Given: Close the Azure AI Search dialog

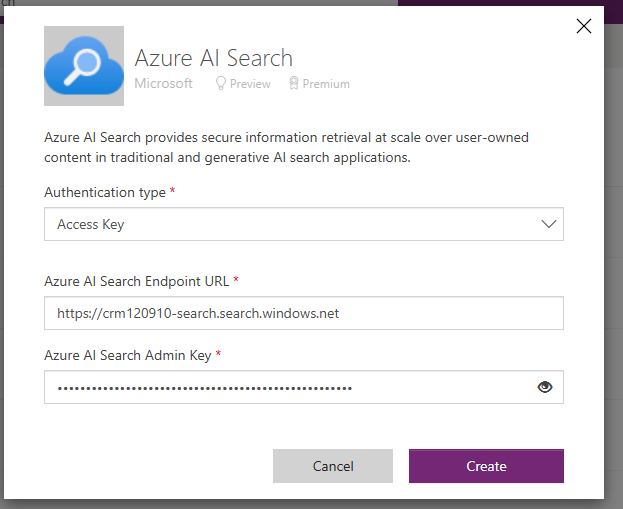Looking at the screenshot, I should coord(584,26).
